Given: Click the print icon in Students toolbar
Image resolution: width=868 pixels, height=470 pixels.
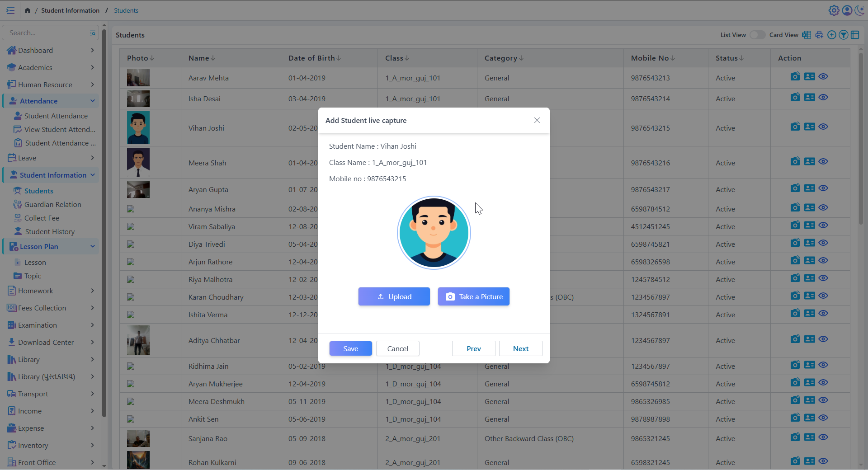Looking at the screenshot, I should point(819,35).
